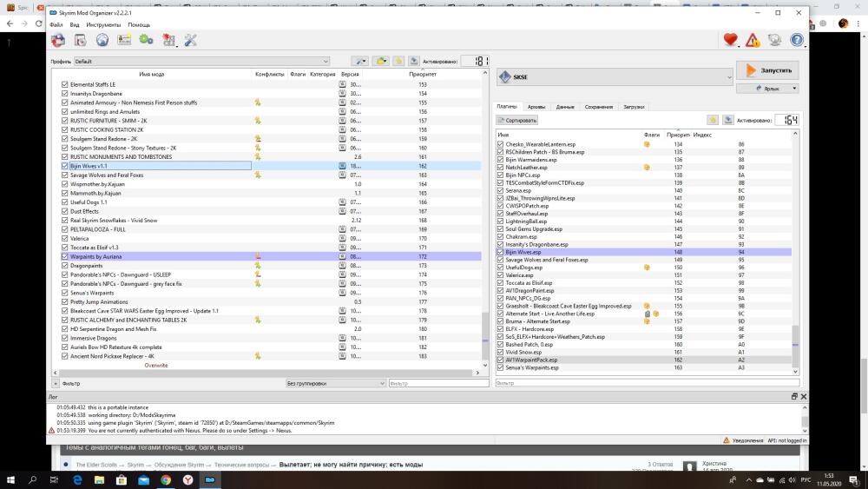Close the Лог panel

[x=804, y=397]
